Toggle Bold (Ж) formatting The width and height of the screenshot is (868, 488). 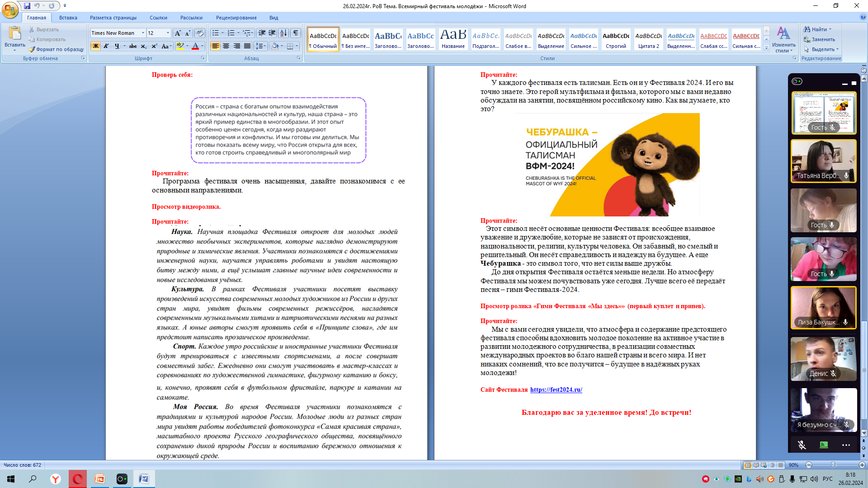pos(95,46)
